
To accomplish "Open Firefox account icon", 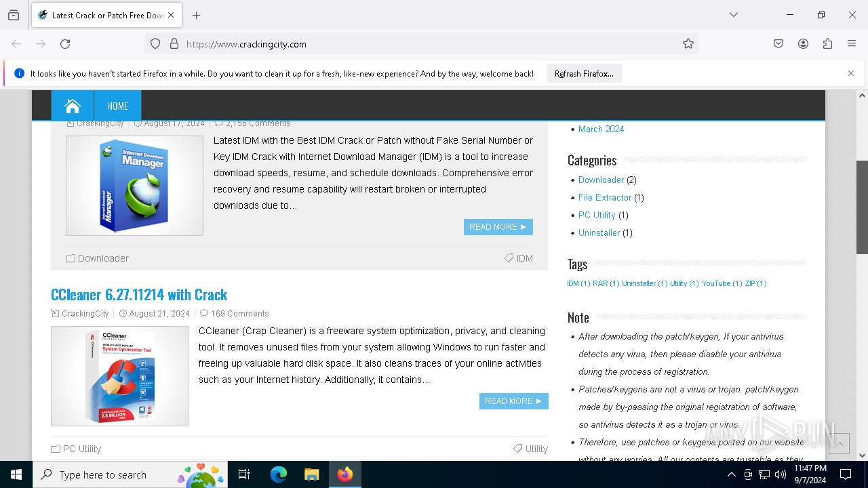I will click(803, 44).
